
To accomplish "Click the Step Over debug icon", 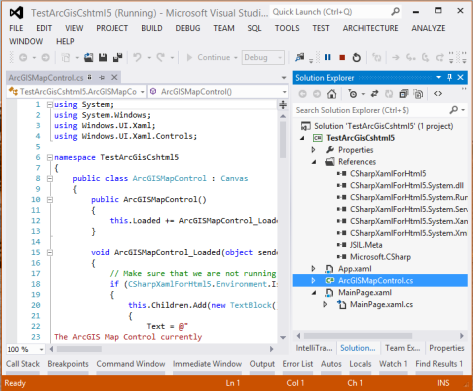I will (x=425, y=58).
